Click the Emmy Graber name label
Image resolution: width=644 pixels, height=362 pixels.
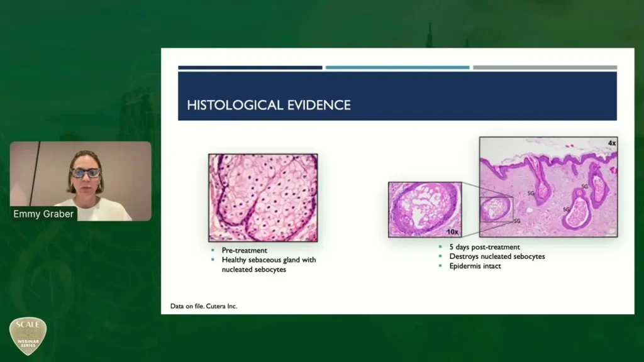43,214
